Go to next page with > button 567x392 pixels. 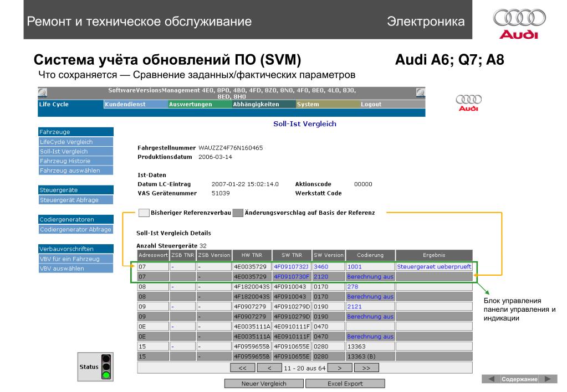tap(340, 368)
